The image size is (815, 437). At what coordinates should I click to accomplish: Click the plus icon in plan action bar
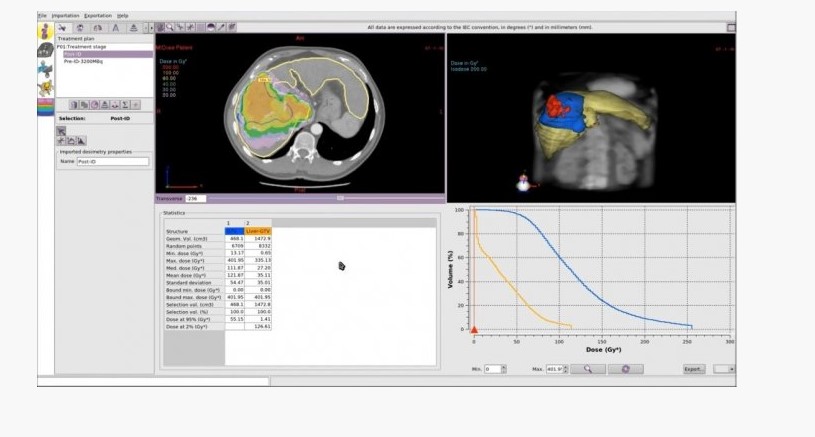click(136, 105)
